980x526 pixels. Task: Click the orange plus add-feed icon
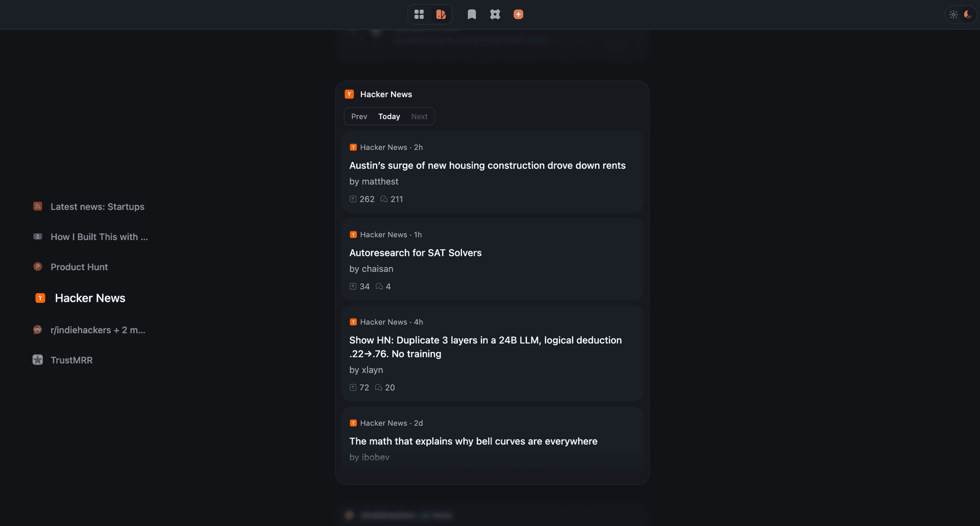[518, 14]
